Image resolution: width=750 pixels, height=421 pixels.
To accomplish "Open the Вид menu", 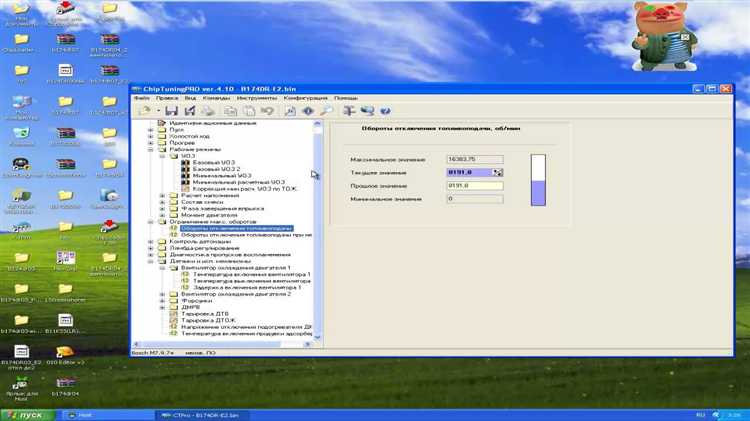I will click(x=190, y=98).
